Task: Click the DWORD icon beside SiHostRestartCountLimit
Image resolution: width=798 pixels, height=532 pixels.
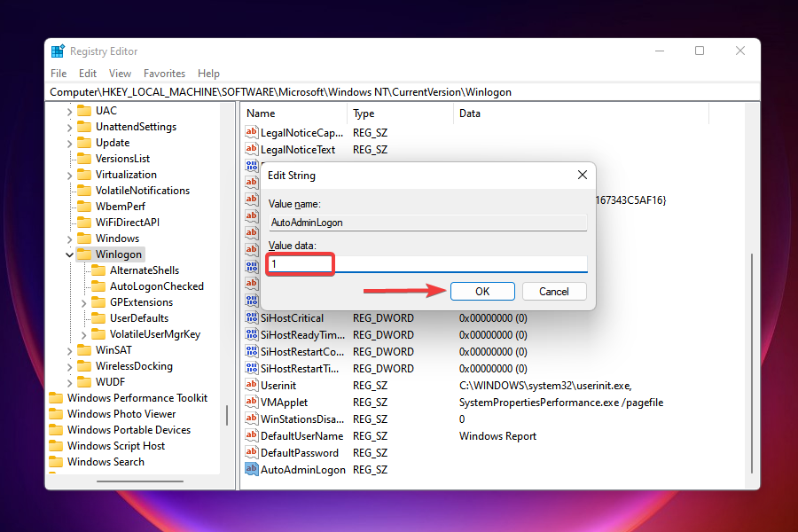Action: coord(252,351)
